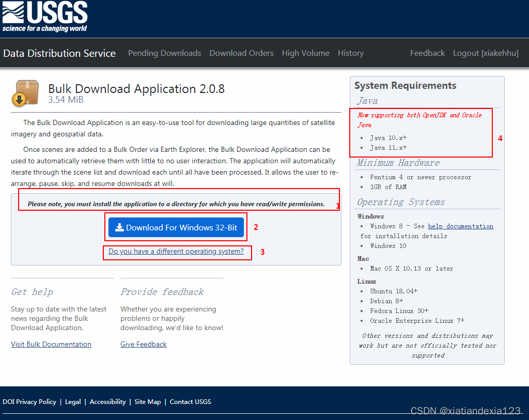
Task: Click the 'Oracle Enterprise Linux 7+' item
Action: 417,320
